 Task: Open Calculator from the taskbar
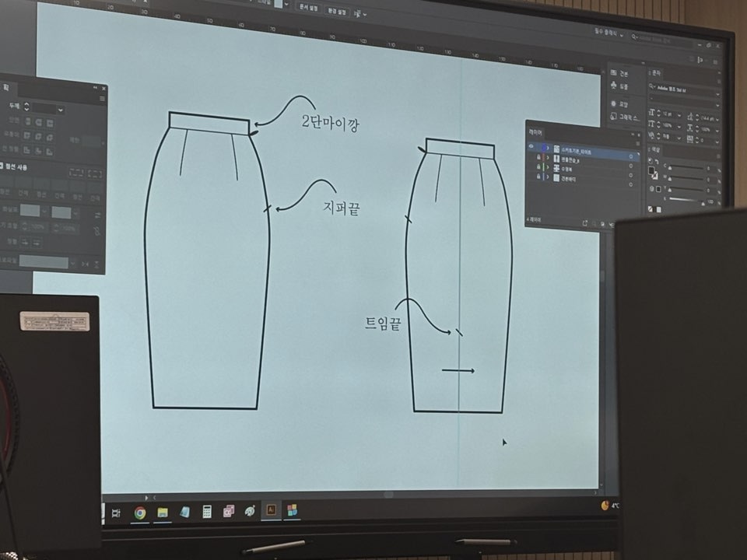(x=207, y=511)
